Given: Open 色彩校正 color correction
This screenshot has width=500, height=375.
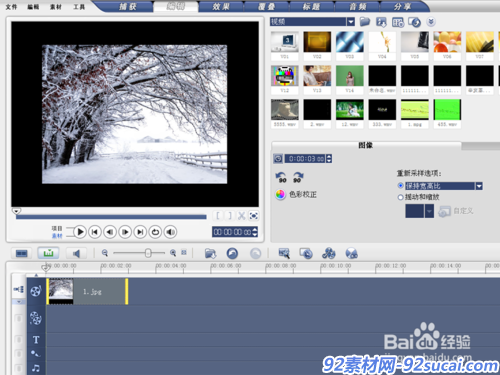Looking at the screenshot, I should (296, 194).
